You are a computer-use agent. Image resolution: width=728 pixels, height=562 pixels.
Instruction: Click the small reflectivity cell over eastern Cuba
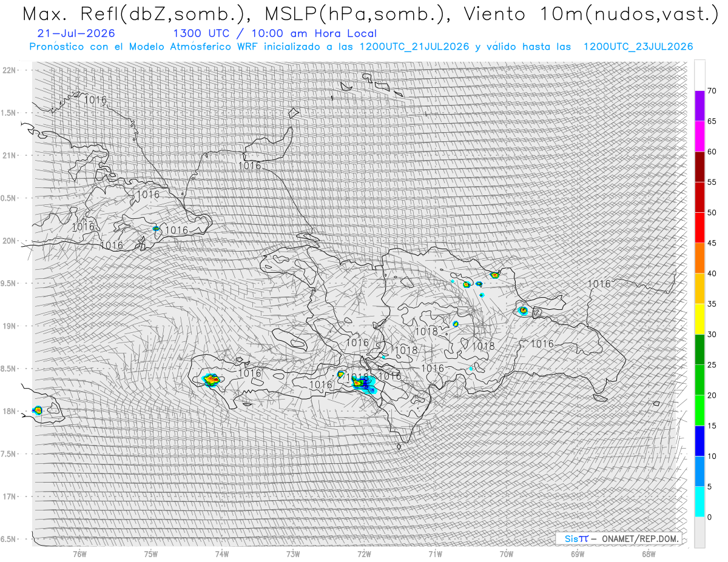[157, 229]
